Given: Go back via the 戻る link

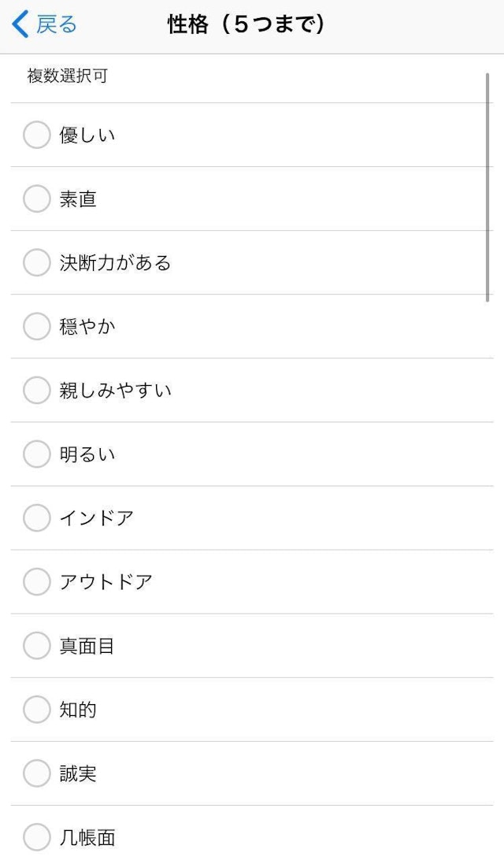Looking at the screenshot, I should 57,24.
